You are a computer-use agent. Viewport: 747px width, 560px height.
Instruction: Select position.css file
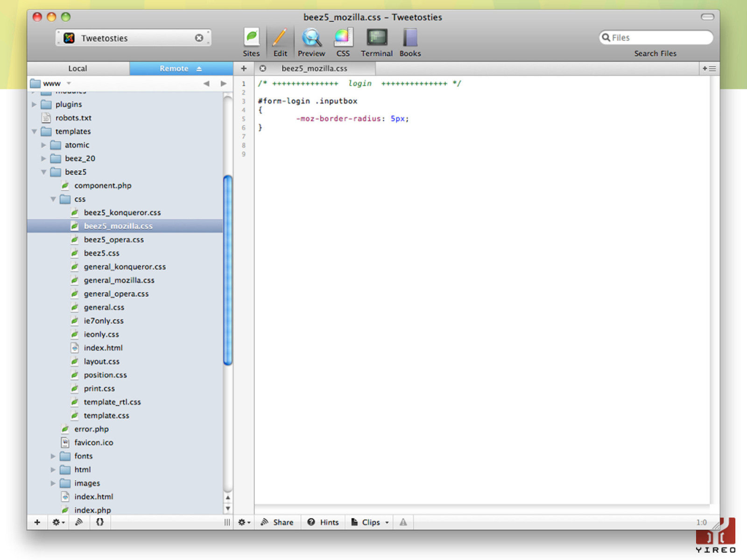click(x=125, y=375)
